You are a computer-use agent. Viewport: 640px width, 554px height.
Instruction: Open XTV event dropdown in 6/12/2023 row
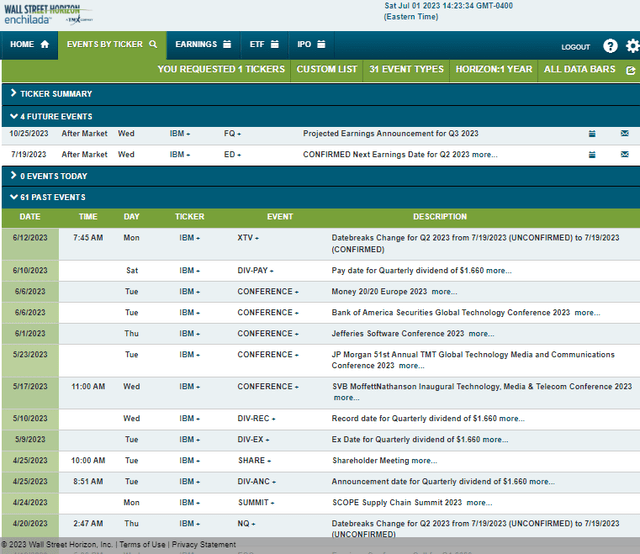[248, 238]
